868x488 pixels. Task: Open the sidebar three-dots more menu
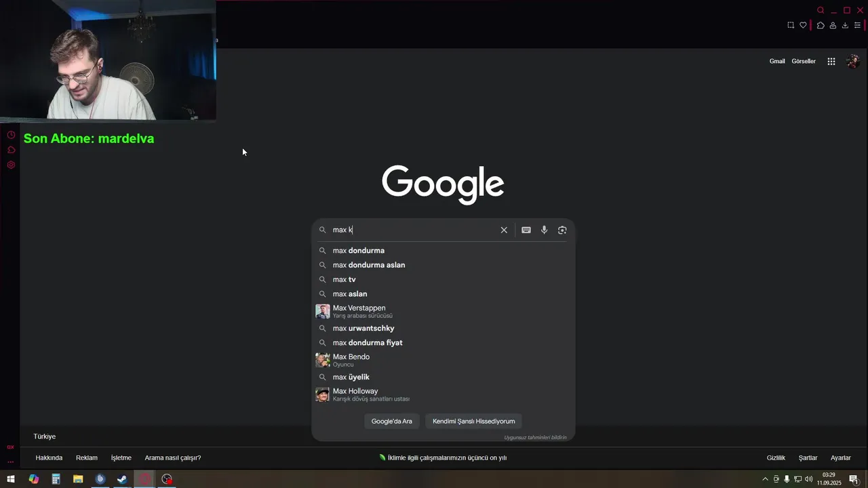10,462
